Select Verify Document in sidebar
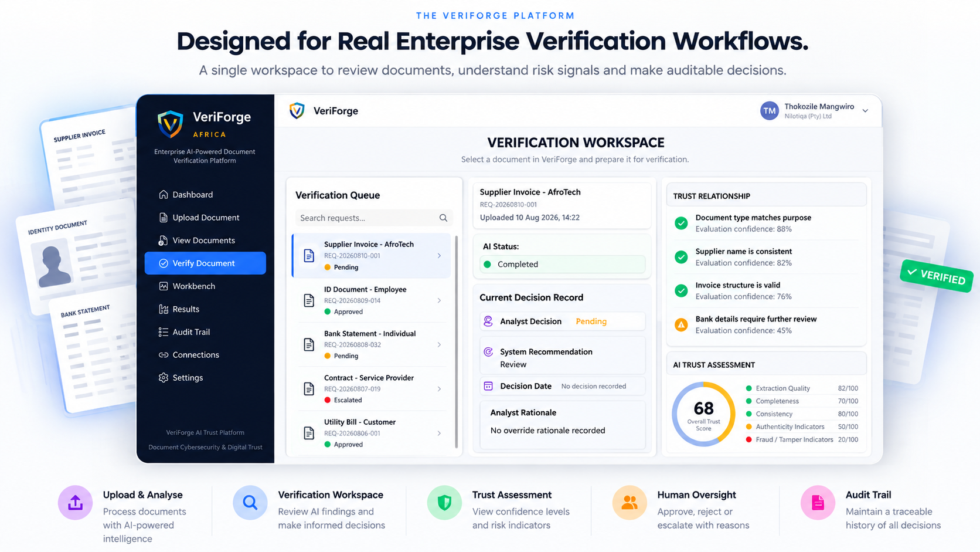Image resolution: width=980 pixels, height=552 pixels. pyautogui.click(x=205, y=263)
